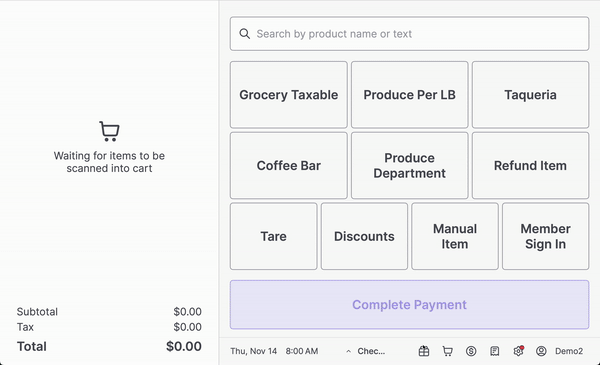Click the Tare button
Image resolution: width=600 pixels, height=365 pixels.
tap(274, 236)
